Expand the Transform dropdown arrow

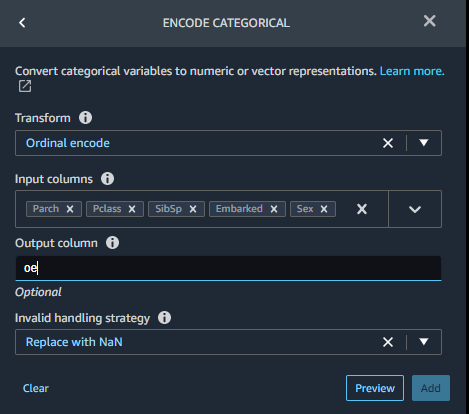(424, 143)
